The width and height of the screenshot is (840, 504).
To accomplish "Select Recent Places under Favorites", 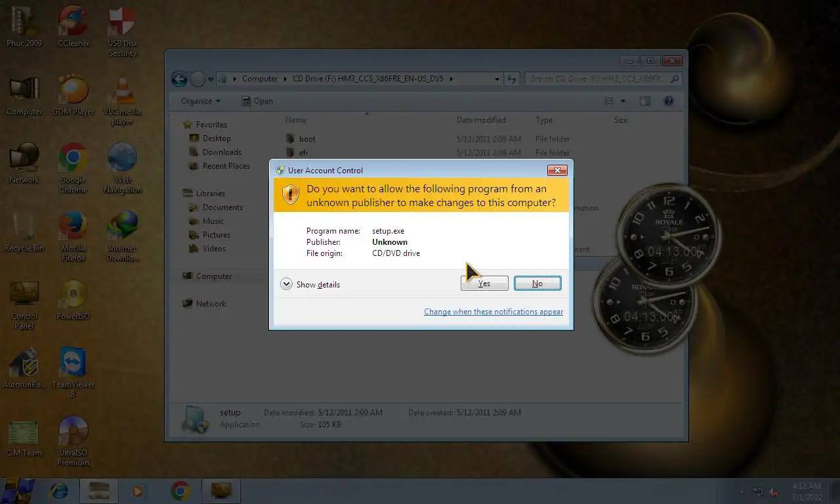I will pos(220,166).
